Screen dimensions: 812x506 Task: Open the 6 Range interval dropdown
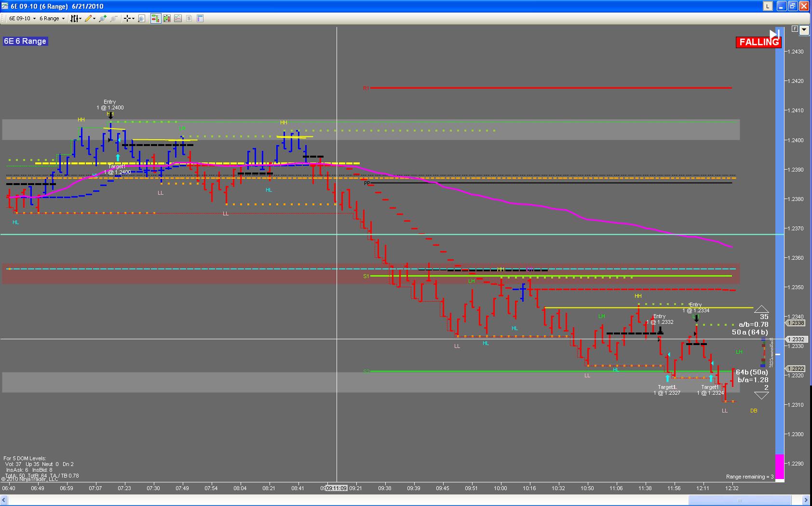(52, 18)
